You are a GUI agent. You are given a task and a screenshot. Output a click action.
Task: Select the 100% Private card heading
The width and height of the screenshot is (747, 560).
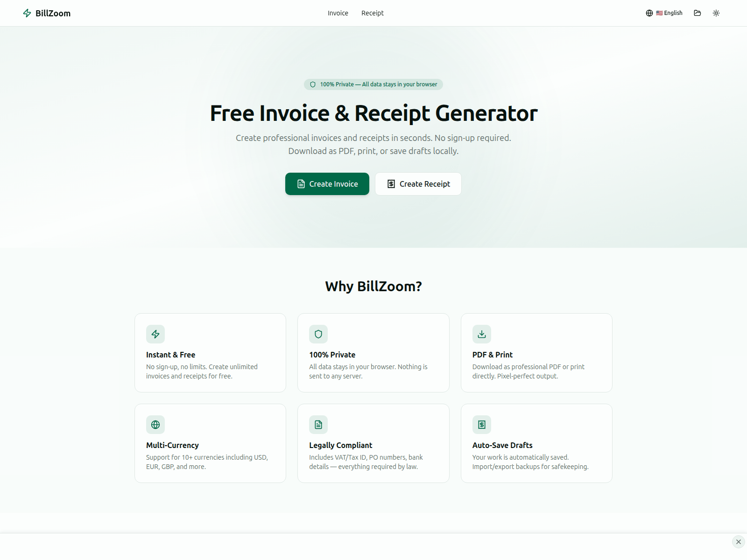coord(332,355)
